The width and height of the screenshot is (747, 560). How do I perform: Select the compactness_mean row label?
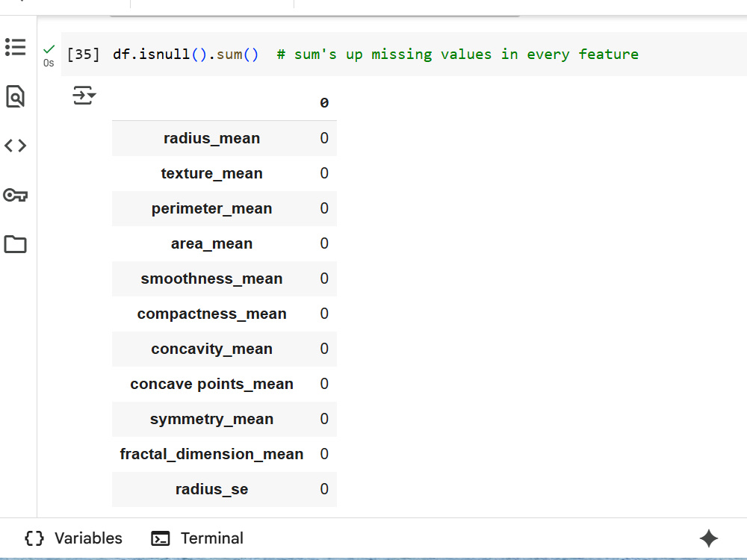211,314
